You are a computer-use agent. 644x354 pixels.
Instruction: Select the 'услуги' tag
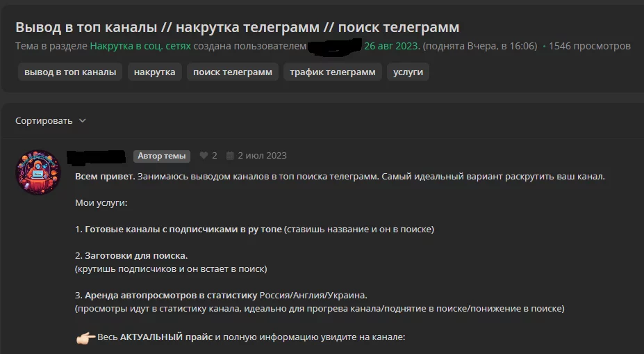click(x=408, y=72)
